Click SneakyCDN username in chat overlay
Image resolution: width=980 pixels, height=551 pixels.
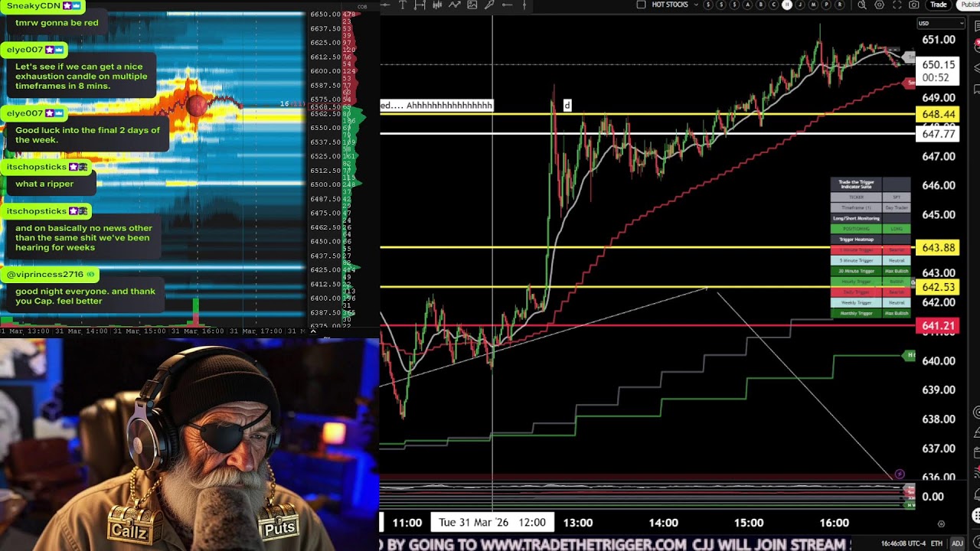click(33, 5)
